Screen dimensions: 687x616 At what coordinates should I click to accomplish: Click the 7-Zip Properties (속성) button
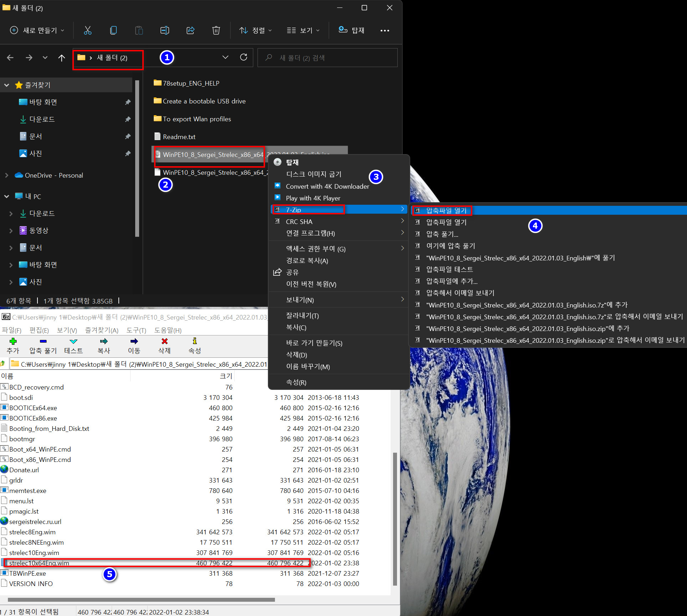pos(195,346)
